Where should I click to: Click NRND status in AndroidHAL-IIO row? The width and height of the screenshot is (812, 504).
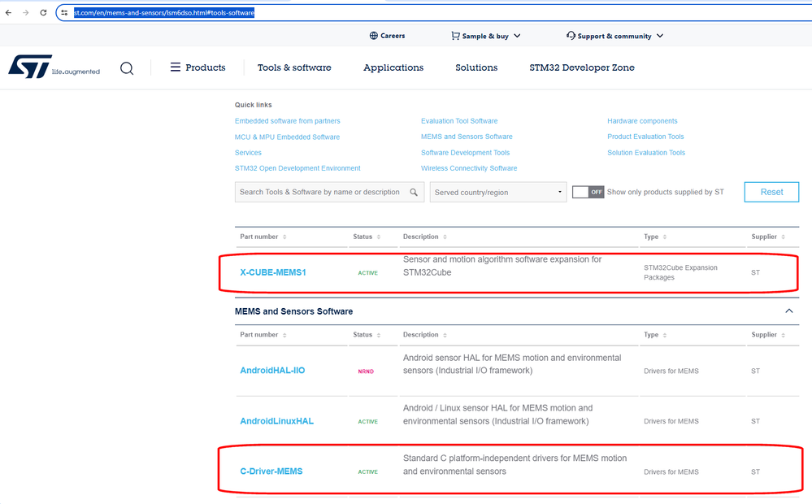[x=366, y=371]
